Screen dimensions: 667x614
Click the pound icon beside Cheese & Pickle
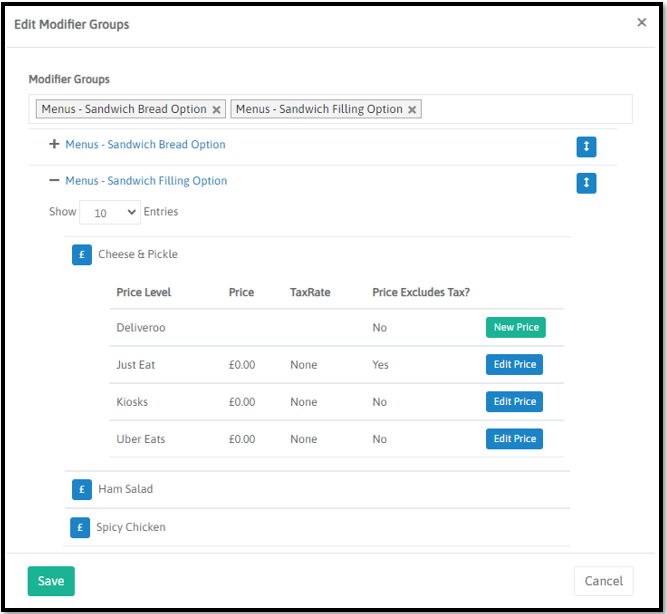(82, 255)
